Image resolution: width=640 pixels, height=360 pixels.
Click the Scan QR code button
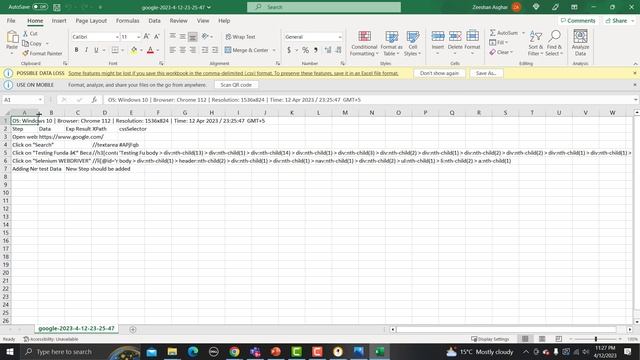(236, 85)
